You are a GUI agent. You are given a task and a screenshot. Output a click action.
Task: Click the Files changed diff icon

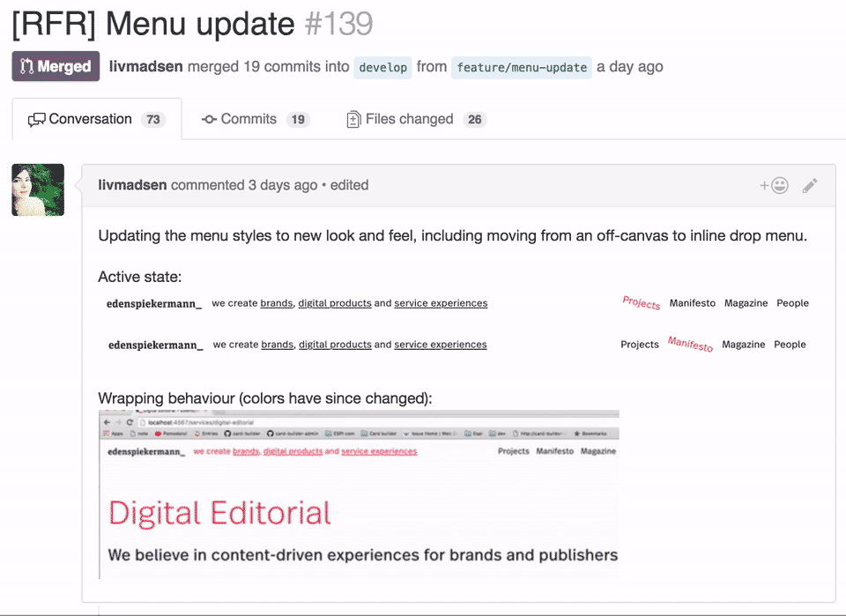click(353, 120)
